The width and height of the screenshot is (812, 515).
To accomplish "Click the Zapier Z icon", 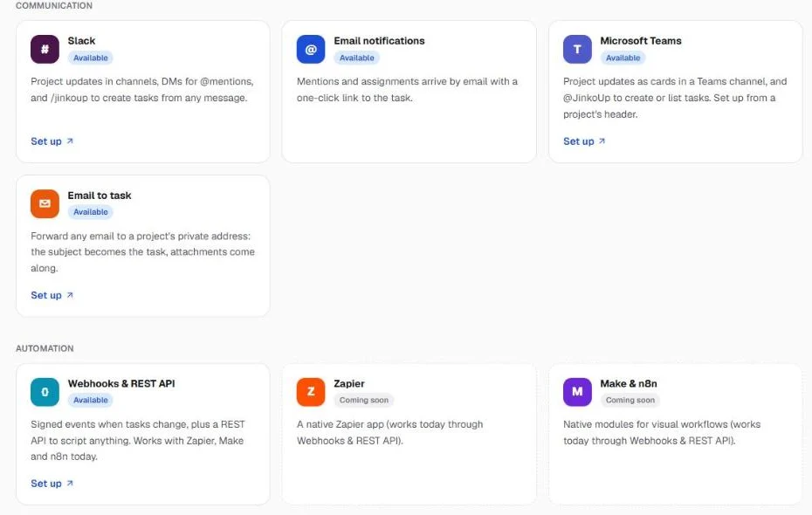I will tap(311, 392).
